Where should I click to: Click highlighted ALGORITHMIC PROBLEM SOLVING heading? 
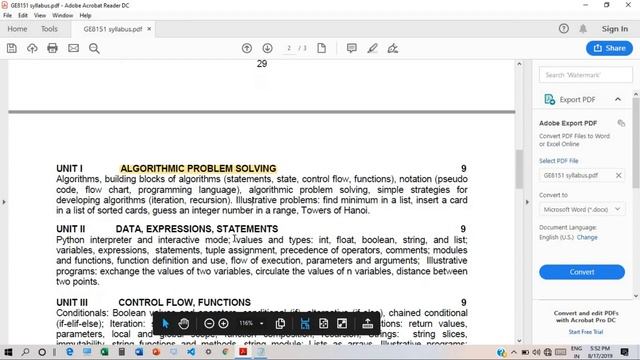[198, 169]
